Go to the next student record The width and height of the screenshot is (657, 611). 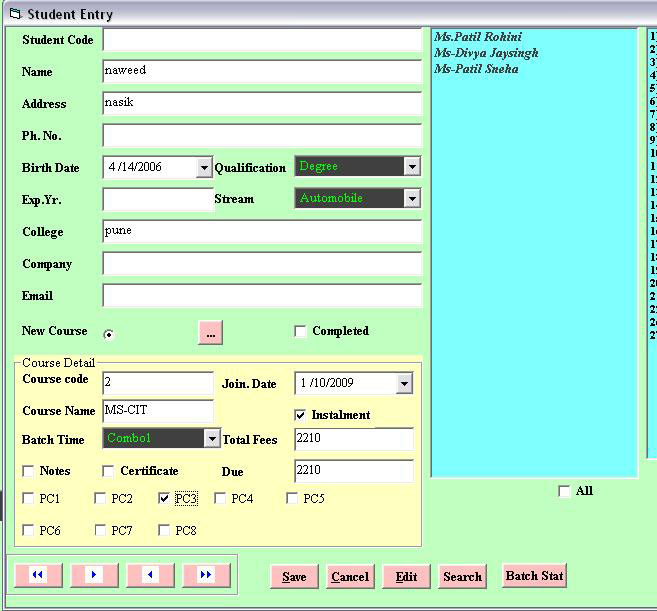pyautogui.click(x=94, y=575)
